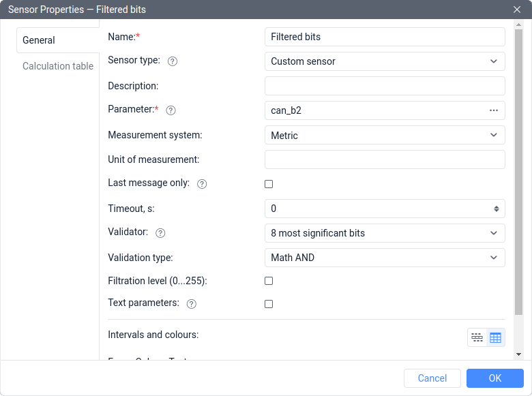Click help icon beside Parameter label
Viewport: 532px width, 396px height.
171,110
